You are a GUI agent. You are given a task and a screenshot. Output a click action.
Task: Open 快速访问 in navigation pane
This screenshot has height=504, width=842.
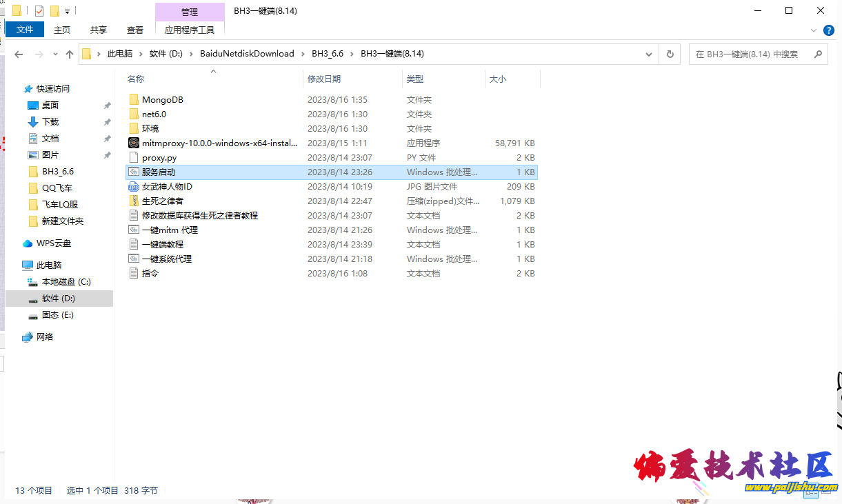point(53,89)
